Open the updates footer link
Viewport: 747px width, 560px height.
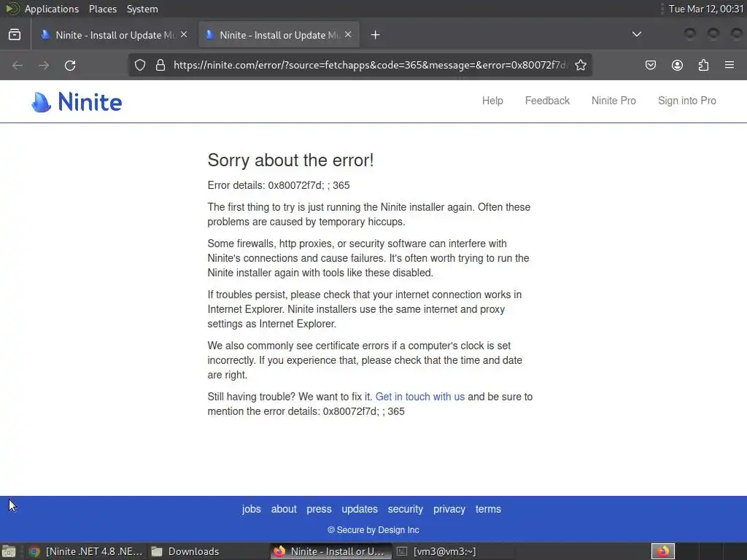coord(360,509)
